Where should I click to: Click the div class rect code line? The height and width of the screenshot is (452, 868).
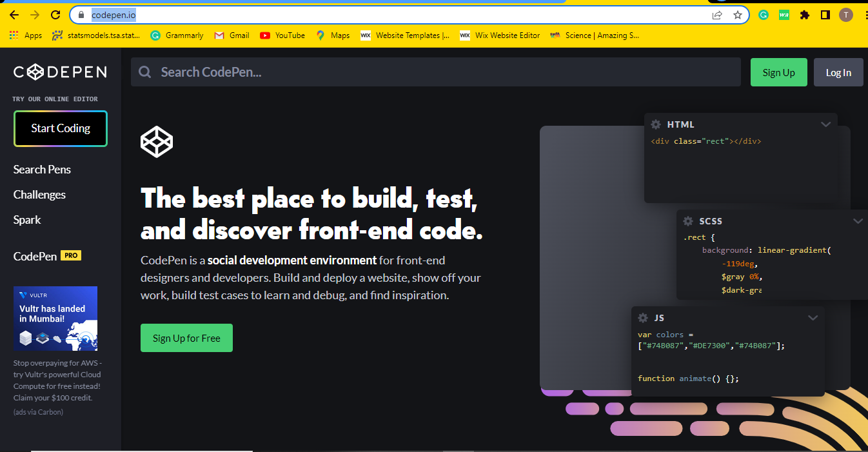click(706, 141)
